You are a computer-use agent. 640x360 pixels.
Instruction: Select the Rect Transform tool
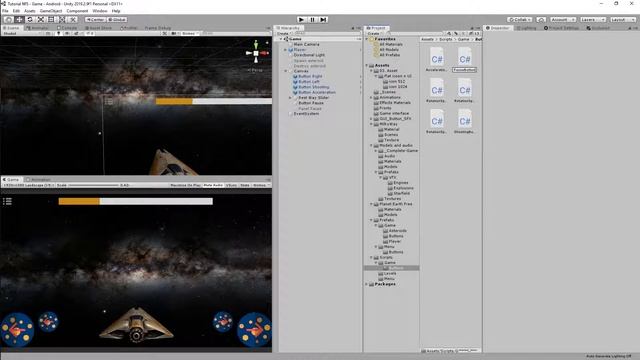[x=51, y=20]
